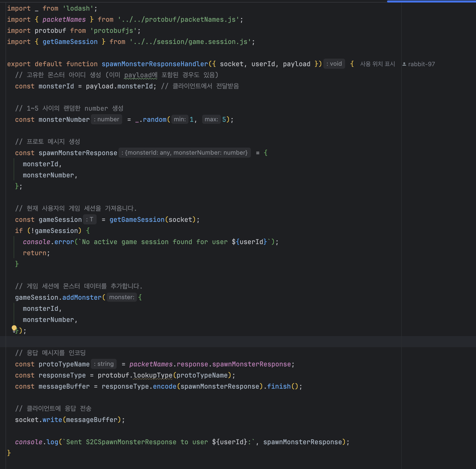Click the underlined 'payload' word in the comment
The height and width of the screenshot is (469, 476).
click(x=138, y=75)
